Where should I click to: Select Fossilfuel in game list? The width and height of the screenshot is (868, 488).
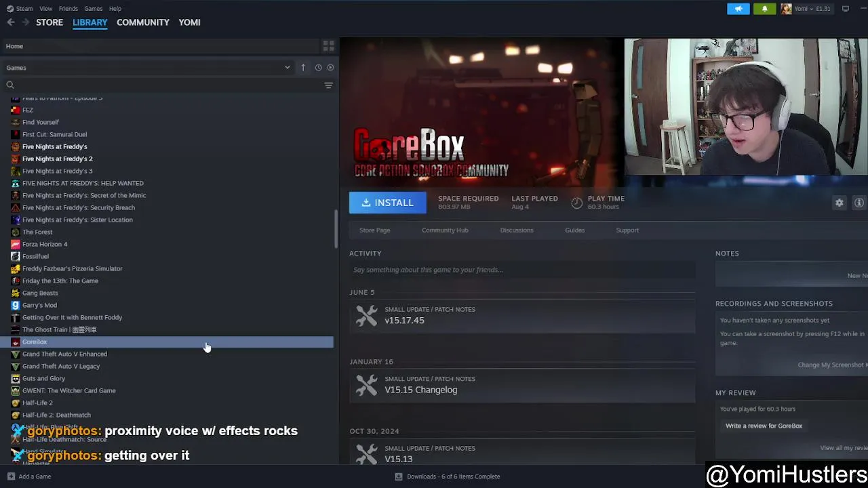35,256
